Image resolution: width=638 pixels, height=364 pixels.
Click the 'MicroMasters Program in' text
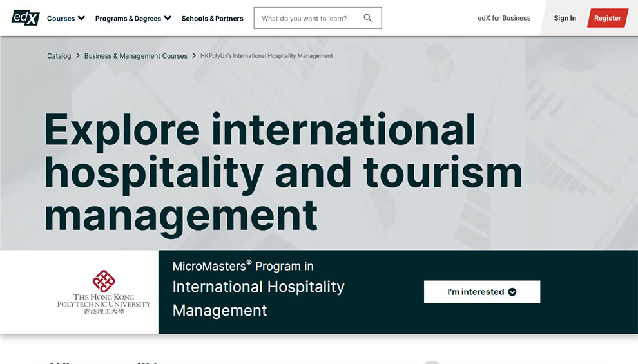pyautogui.click(x=243, y=266)
